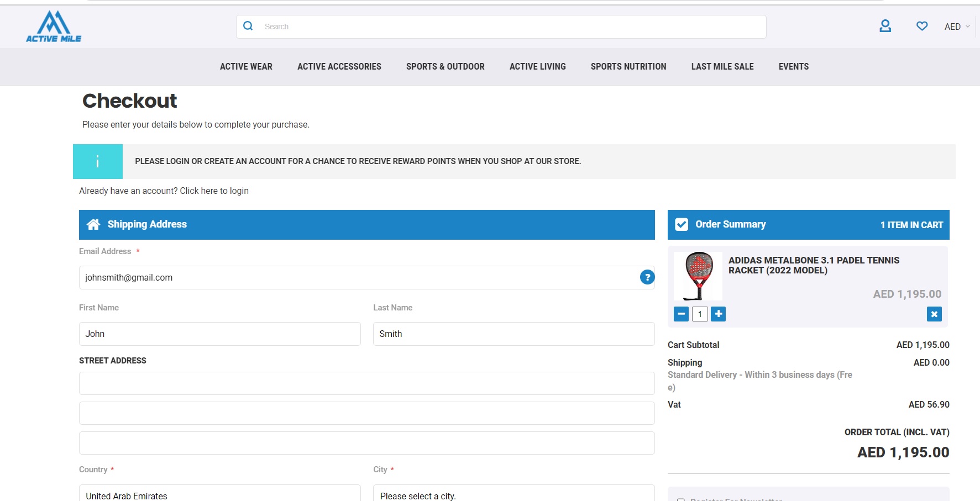
Task: Open the City selection dropdown
Action: 514,493
